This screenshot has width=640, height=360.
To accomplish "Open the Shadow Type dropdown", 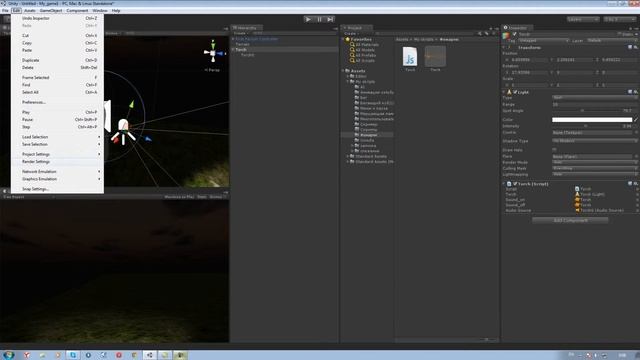I will pos(595,141).
